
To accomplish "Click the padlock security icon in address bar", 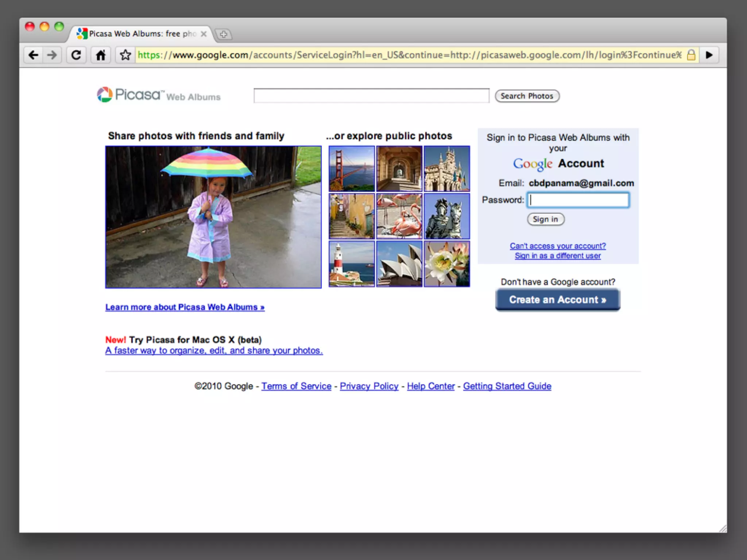I will click(x=691, y=55).
